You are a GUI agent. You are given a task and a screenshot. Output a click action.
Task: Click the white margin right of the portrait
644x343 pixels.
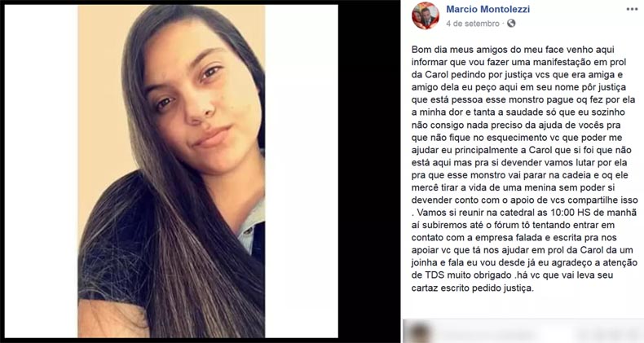302,171
